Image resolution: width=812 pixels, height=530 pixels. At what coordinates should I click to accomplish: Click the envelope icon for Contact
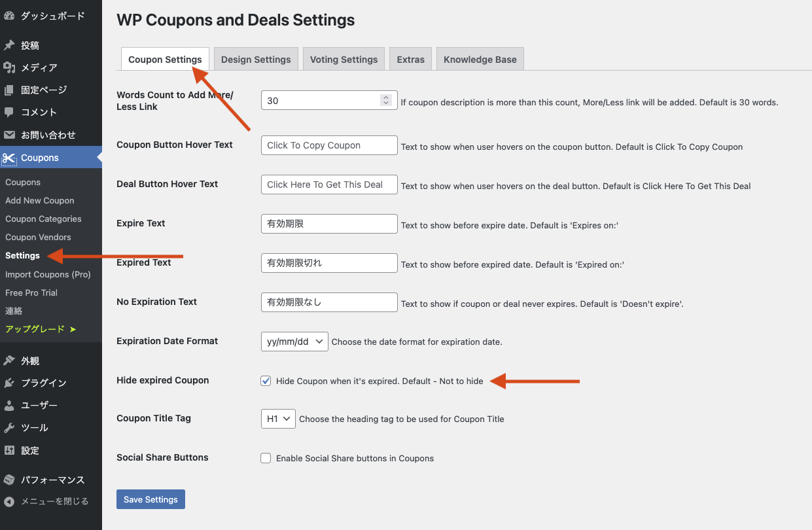[x=9, y=135]
